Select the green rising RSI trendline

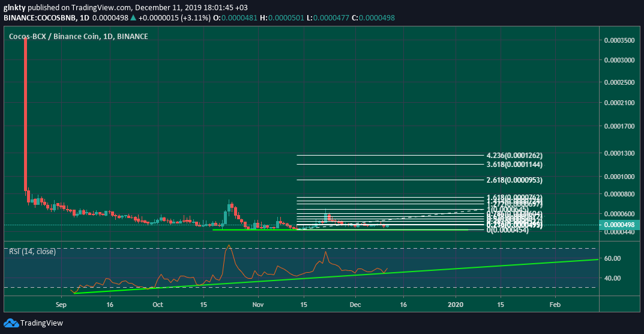tap(336, 276)
